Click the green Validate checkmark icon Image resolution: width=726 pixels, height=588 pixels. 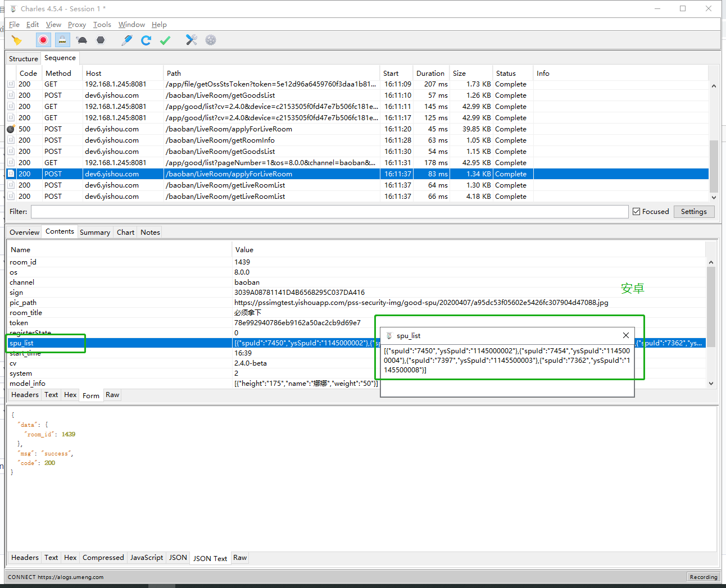165,40
